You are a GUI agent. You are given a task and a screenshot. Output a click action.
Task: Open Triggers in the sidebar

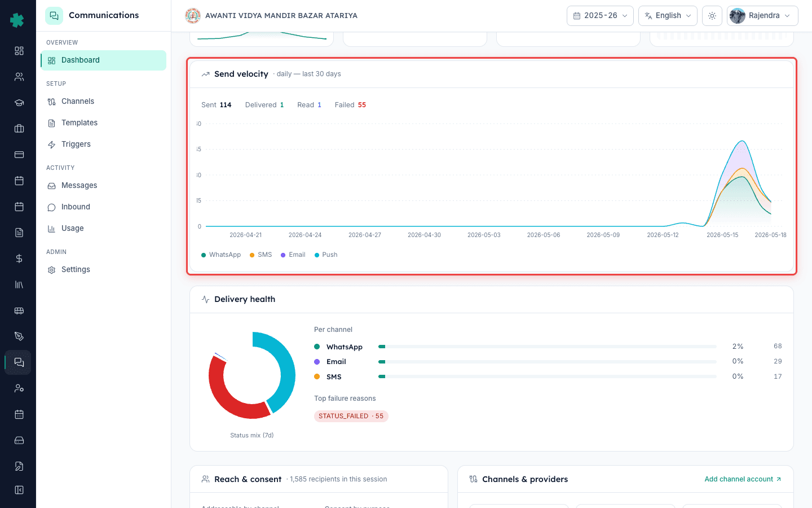(x=104, y=144)
